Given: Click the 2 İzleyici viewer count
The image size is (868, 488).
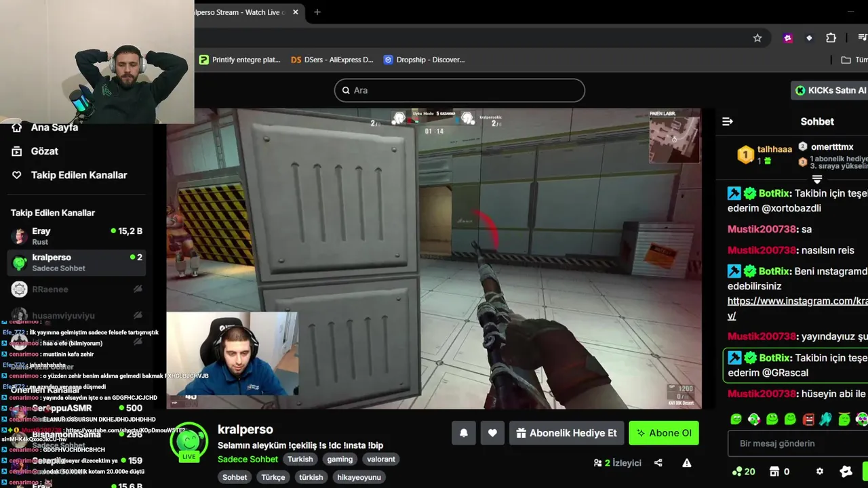Looking at the screenshot, I should click(x=618, y=463).
